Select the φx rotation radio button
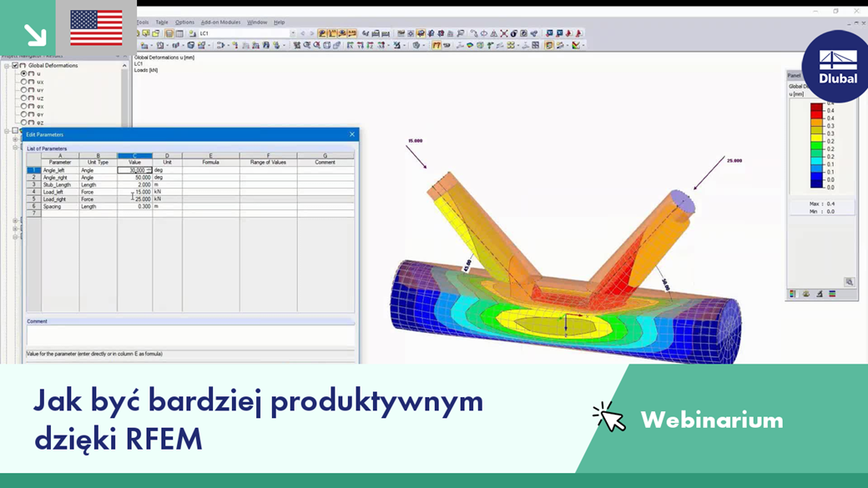Image resolution: width=868 pixels, height=488 pixels. pos(24,106)
